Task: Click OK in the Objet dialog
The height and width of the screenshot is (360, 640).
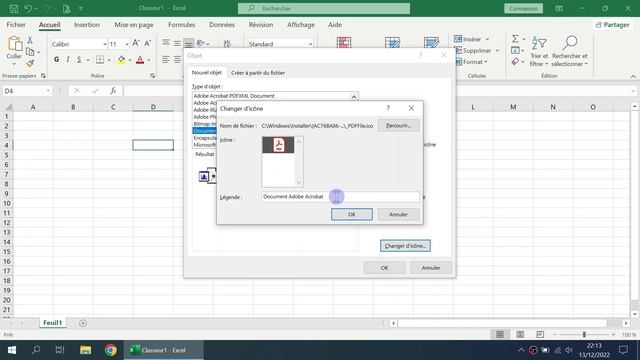Action: point(384,268)
